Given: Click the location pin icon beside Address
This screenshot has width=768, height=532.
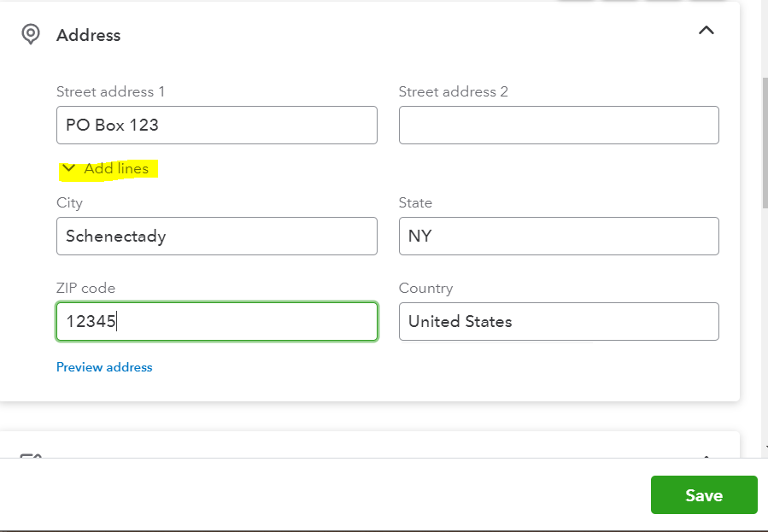Looking at the screenshot, I should [x=31, y=34].
